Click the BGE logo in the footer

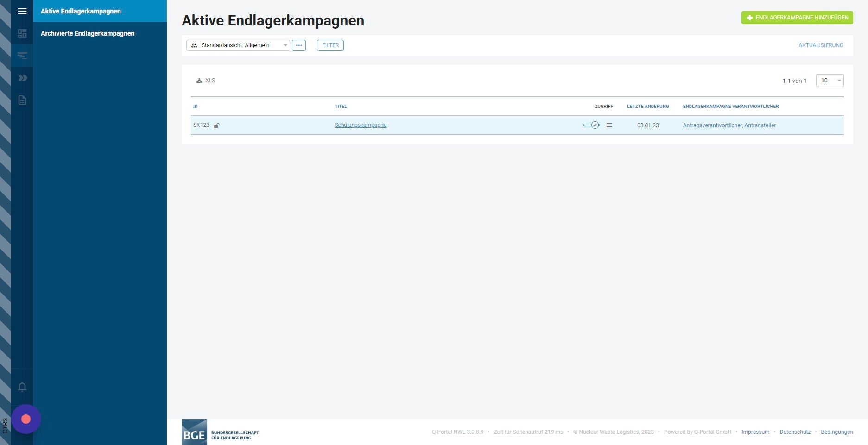click(x=221, y=432)
